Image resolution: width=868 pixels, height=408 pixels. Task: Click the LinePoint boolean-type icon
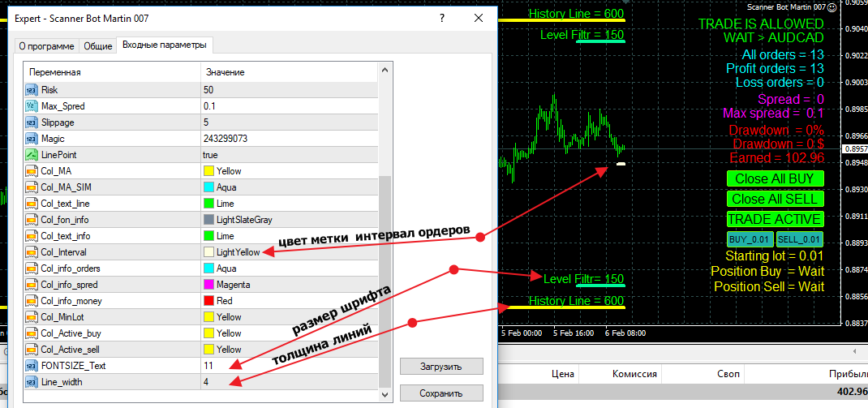pyautogui.click(x=32, y=154)
